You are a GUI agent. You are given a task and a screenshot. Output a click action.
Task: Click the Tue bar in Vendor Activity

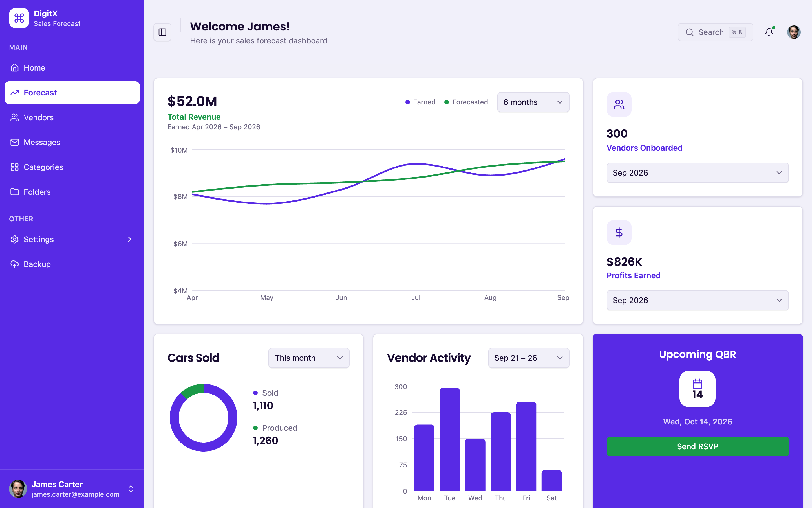click(x=450, y=439)
